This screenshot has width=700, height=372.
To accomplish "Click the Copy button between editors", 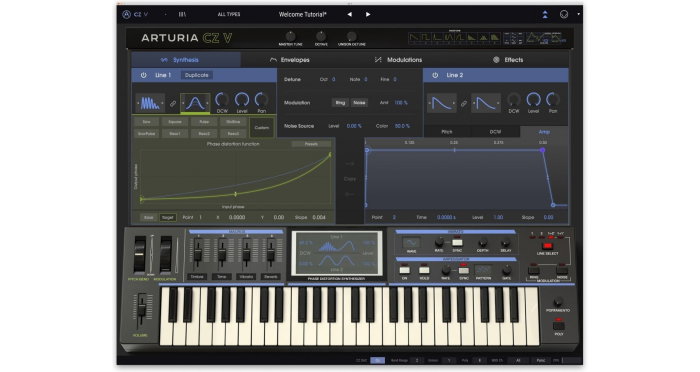I will [350, 179].
